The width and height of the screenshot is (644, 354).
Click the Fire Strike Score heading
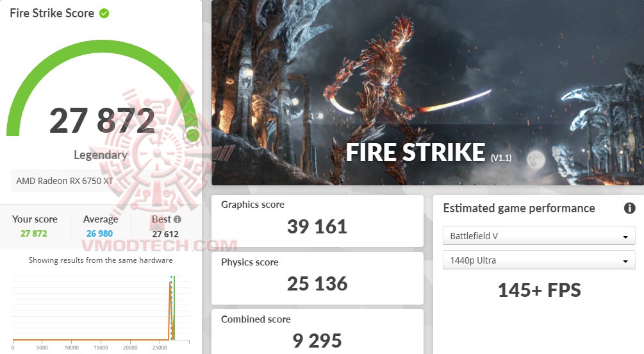(x=52, y=13)
